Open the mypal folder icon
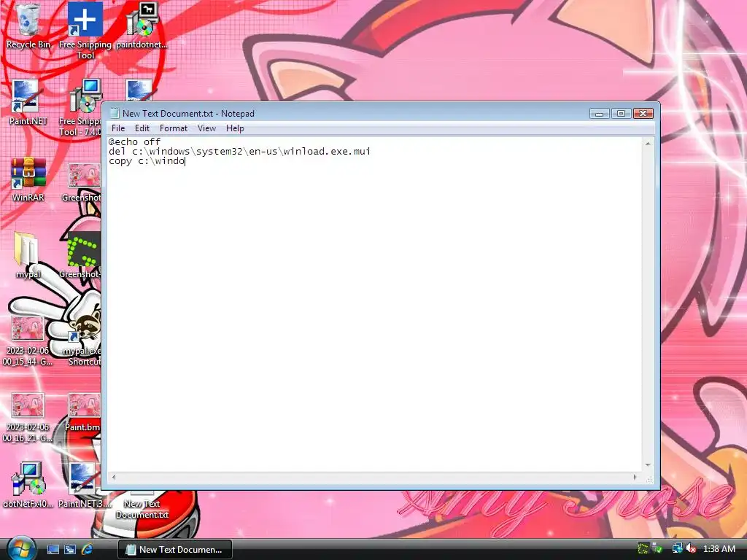 coord(28,255)
